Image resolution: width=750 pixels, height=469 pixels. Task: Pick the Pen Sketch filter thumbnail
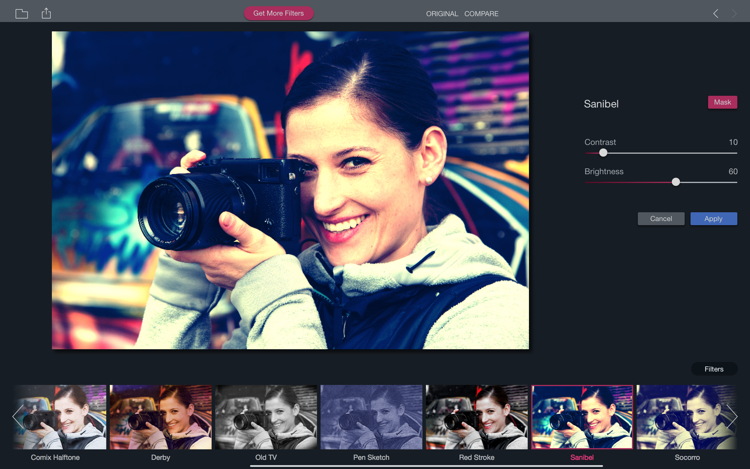coord(371,416)
